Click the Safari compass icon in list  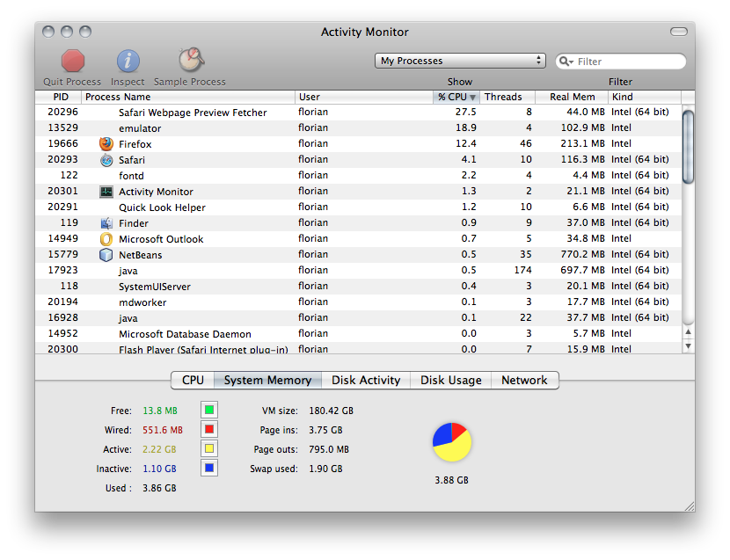click(x=106, y=160)
